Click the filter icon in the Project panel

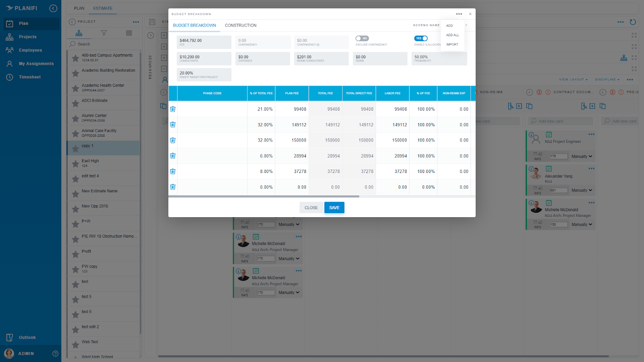(x=104, y=33)
